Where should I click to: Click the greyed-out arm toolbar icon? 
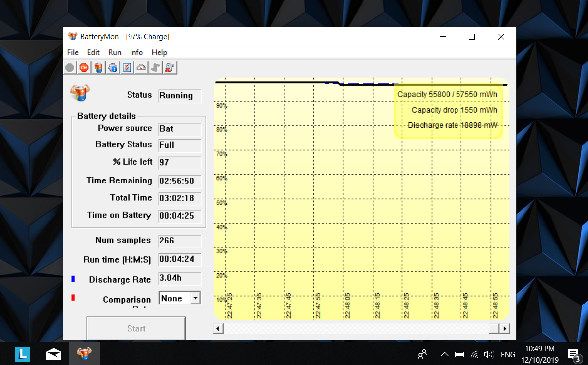(155, 68)
